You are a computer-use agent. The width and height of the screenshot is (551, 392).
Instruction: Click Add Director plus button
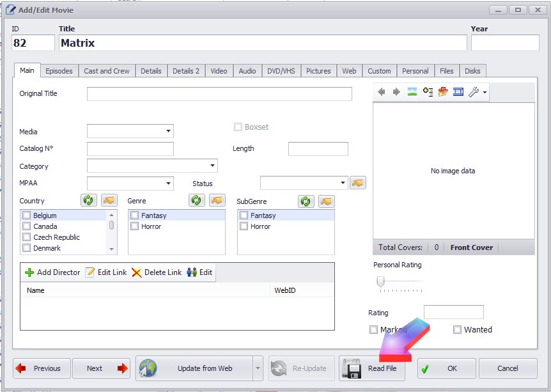pos(52,272)
